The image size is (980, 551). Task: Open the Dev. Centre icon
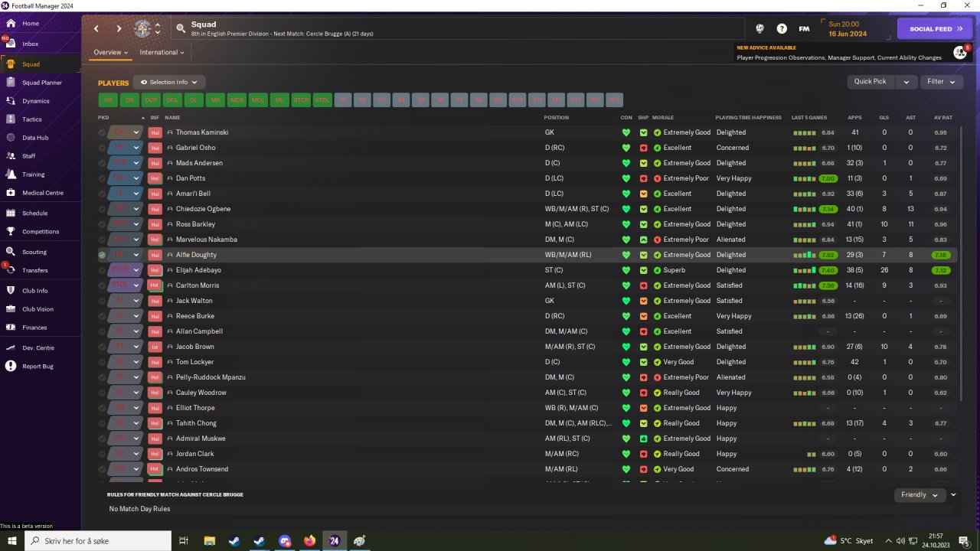tap(11, 348)
